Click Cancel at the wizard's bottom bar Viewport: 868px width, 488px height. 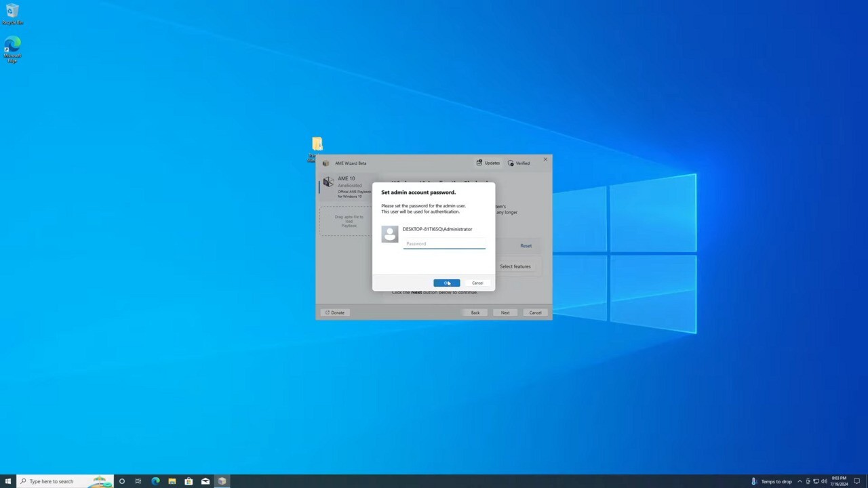pyautogui.click(x=535, y=312)
